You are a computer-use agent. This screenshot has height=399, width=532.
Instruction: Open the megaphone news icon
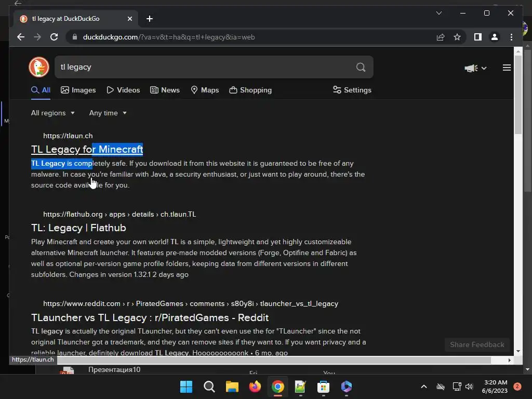coord(471,68)
